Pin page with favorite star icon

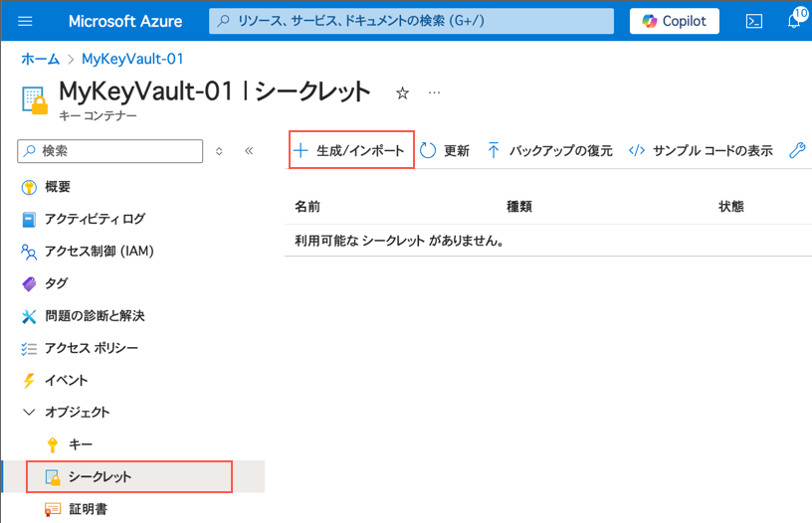pyautogui.click(x=402, y=93)
